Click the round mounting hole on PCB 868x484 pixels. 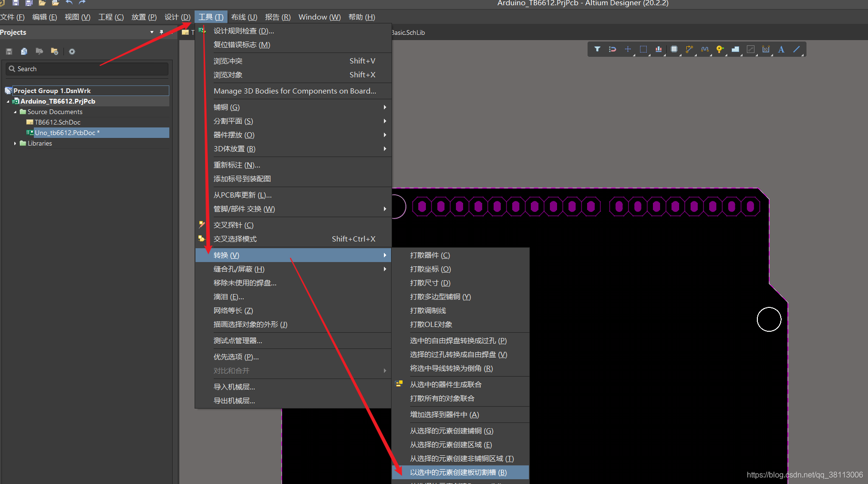[769, 319]
